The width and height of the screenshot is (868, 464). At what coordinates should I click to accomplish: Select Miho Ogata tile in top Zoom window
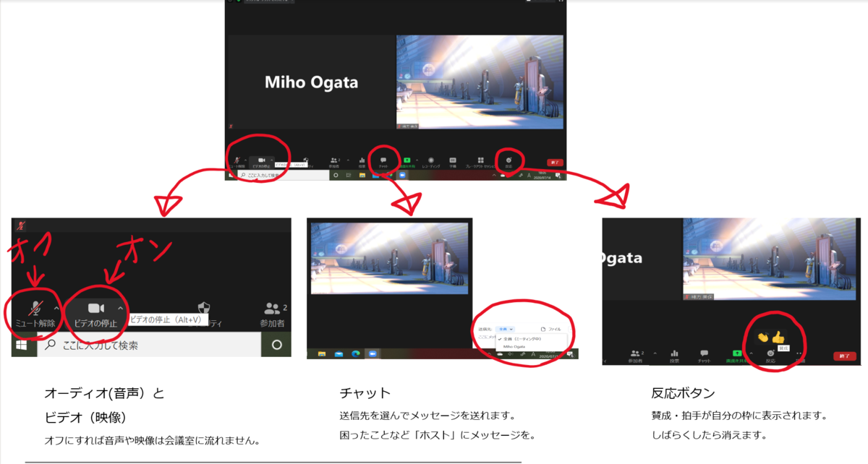pos(311,82)
